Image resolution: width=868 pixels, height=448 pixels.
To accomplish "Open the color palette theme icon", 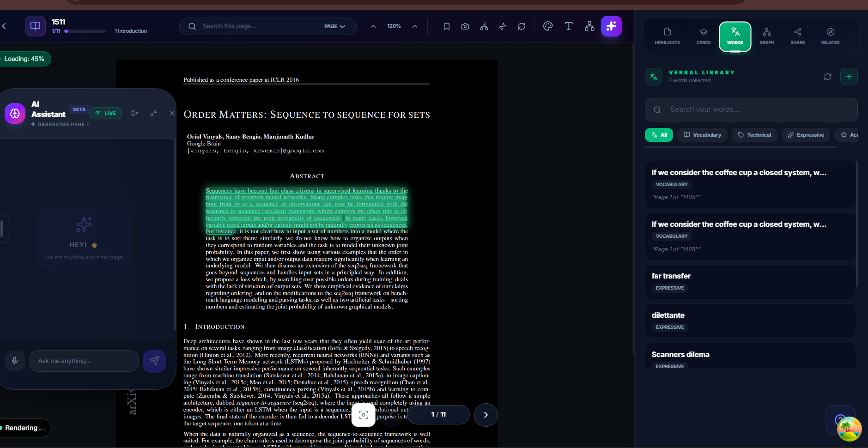I will pos(548,26).
